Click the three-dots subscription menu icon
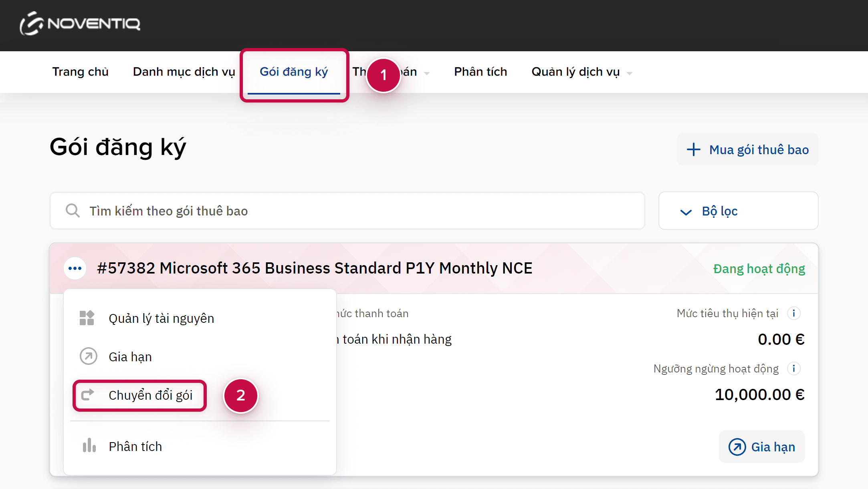 (75, 268)
